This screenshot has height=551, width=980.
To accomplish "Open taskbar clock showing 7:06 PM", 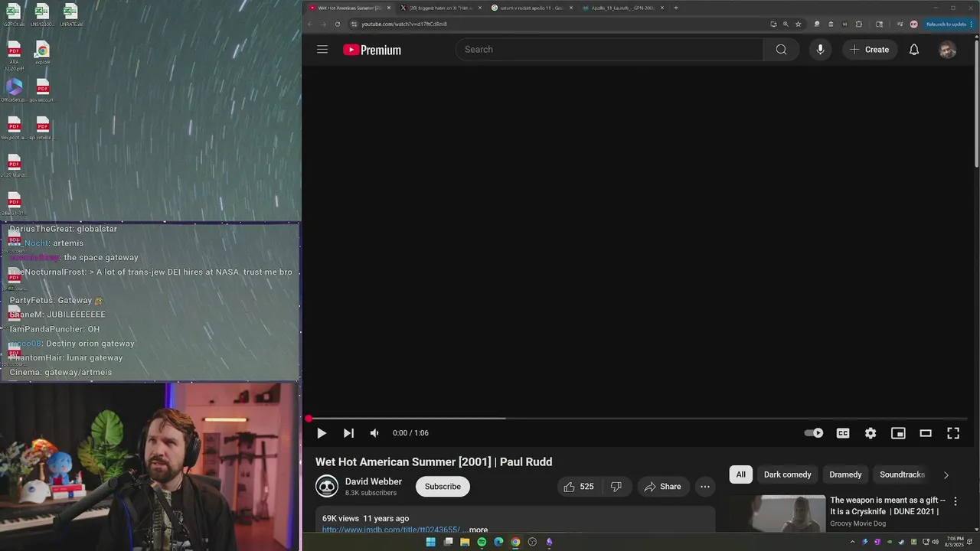I will click(x=955, y=542).
